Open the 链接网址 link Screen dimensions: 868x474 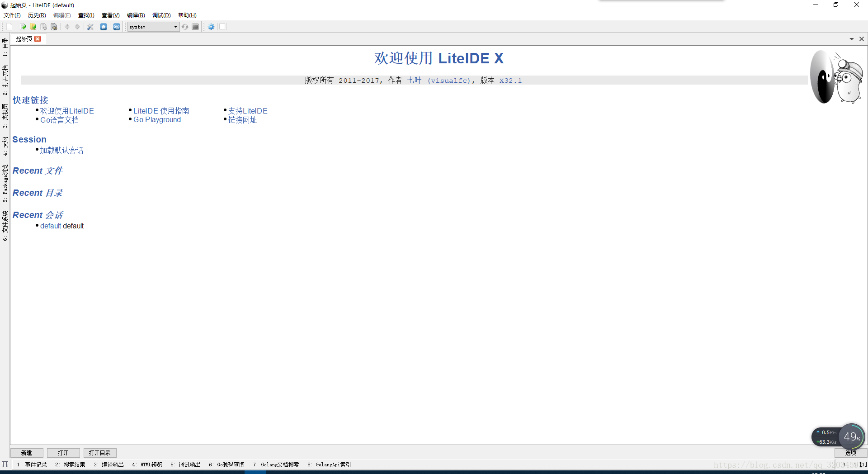click(242, 120)
